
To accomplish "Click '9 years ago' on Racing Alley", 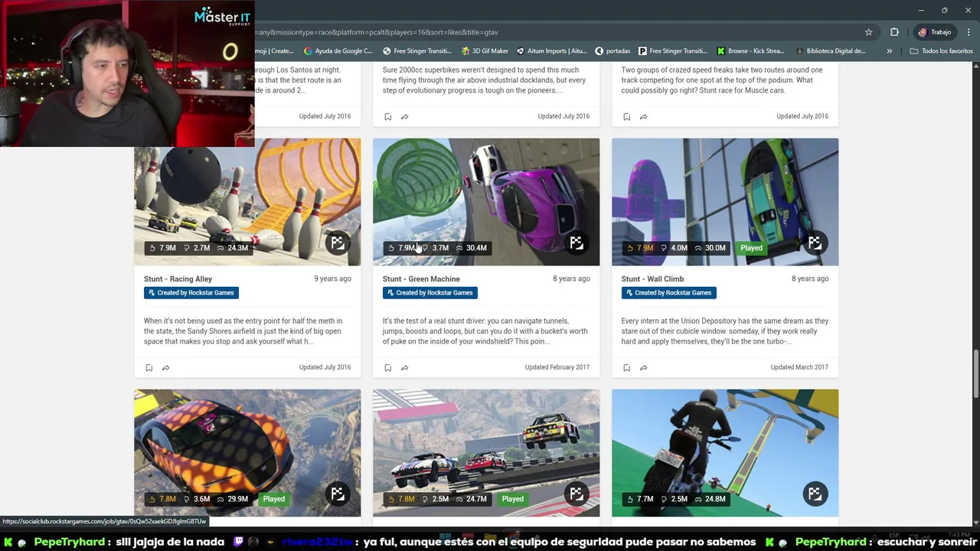I will coord(332,279).
